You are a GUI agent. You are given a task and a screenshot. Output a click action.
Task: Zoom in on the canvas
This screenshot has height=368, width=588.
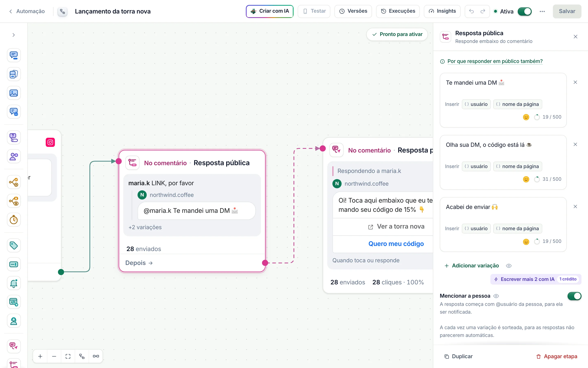[40, 356]
